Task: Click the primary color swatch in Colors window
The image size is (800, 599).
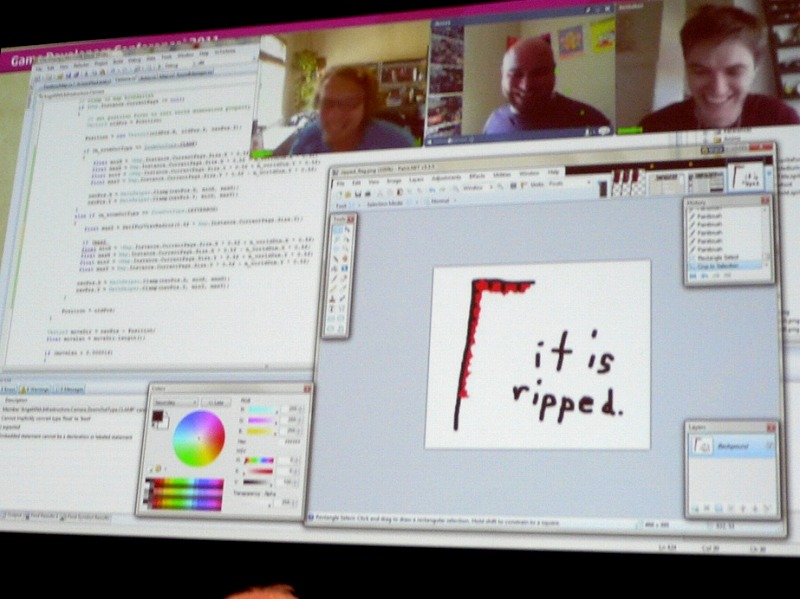Action: pos(158,416)
